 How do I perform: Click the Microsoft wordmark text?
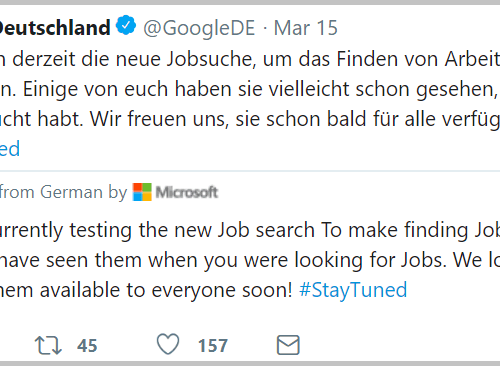pos(187,192)
